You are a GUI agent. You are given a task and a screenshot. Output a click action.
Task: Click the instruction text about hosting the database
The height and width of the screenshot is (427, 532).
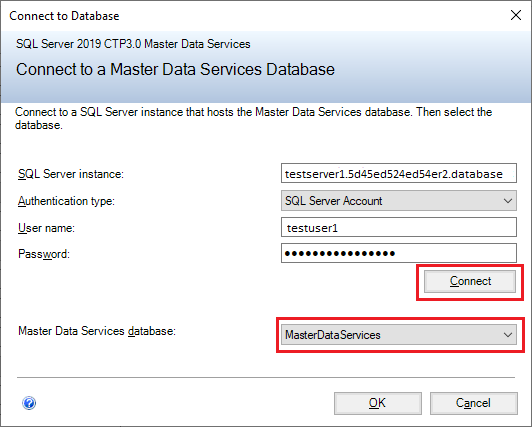pyautogui.click(x=253, y=118)
